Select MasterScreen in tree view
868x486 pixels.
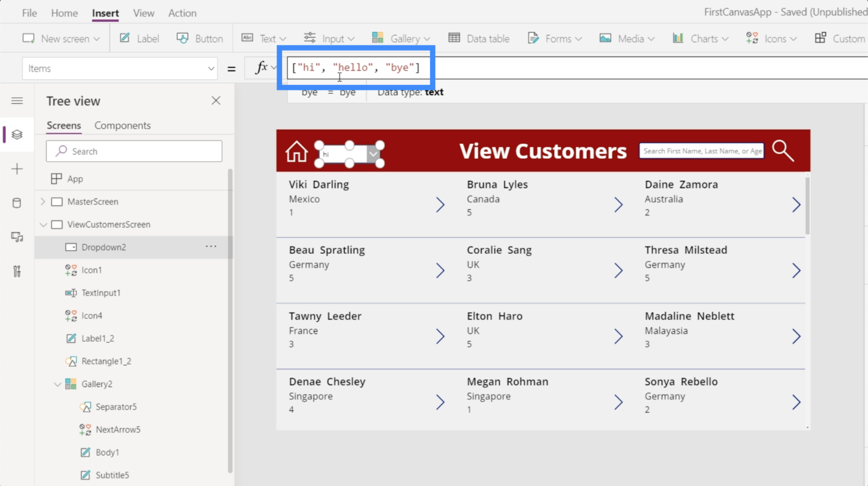(92, 202)
